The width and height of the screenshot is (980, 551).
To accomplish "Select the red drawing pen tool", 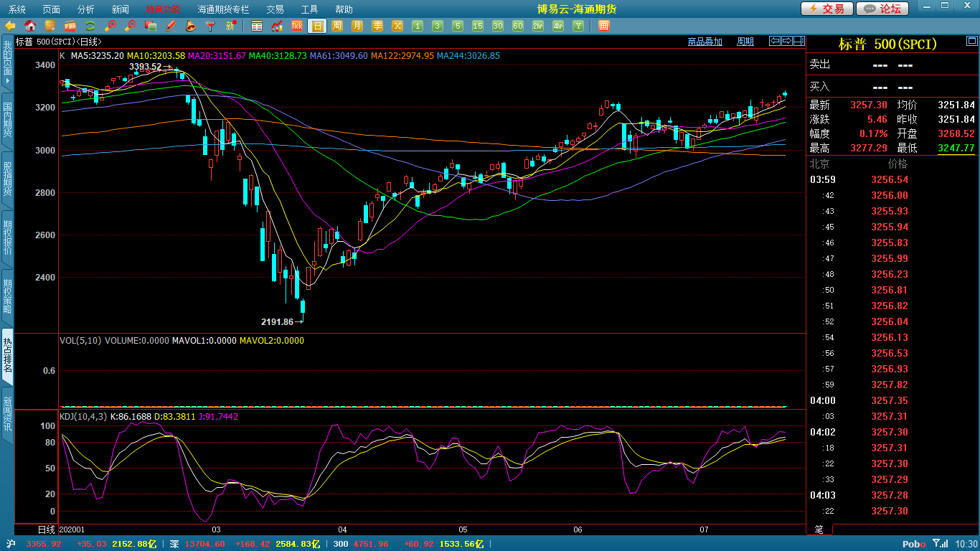I will tap(171, 26).
